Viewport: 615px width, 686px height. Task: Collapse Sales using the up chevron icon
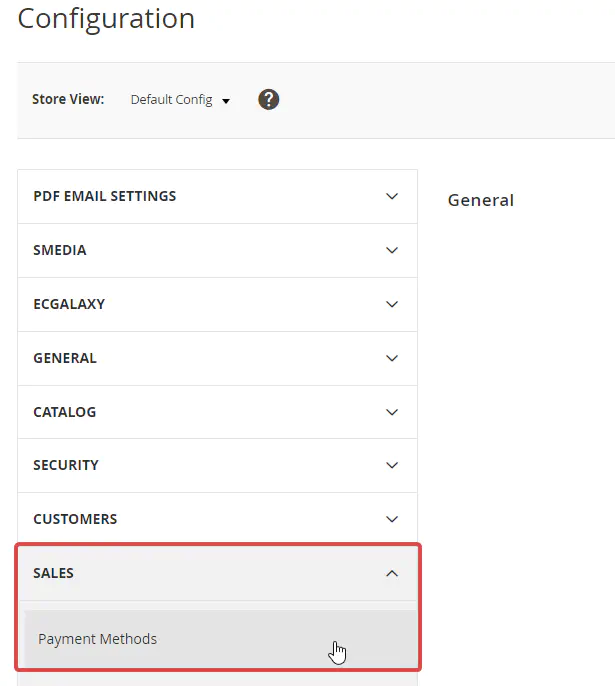[392, 573]
